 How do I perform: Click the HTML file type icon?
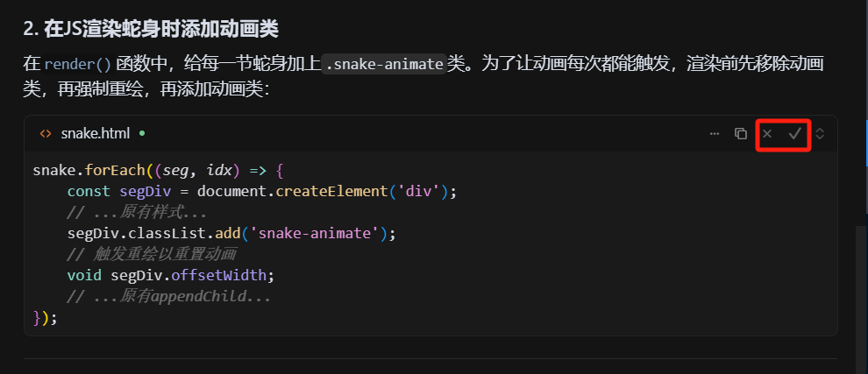46,134
